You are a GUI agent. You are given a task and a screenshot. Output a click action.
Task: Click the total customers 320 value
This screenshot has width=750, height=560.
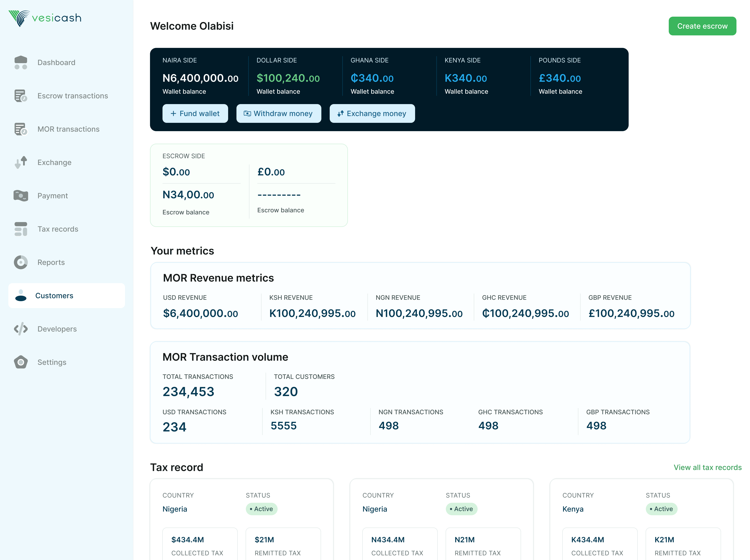coord(286,392)
